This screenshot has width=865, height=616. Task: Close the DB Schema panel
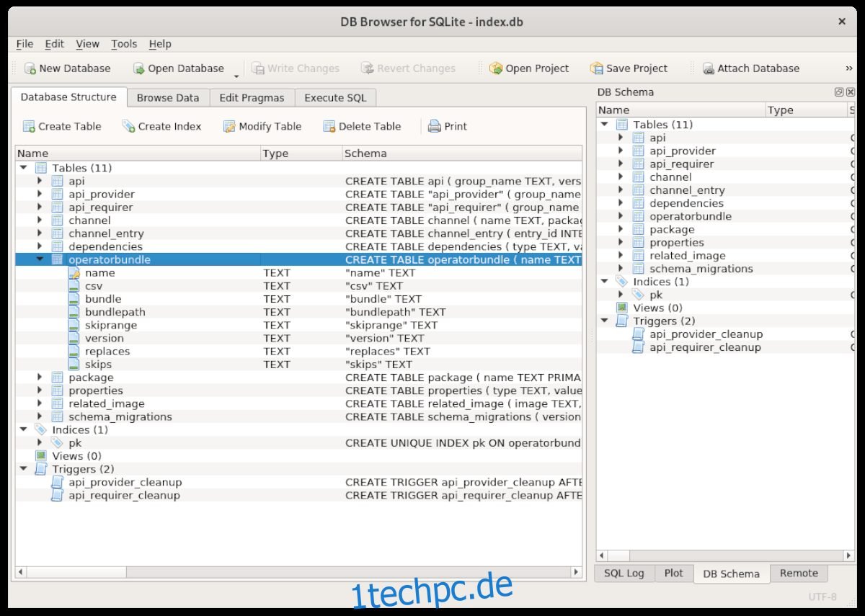pos(850,92)
